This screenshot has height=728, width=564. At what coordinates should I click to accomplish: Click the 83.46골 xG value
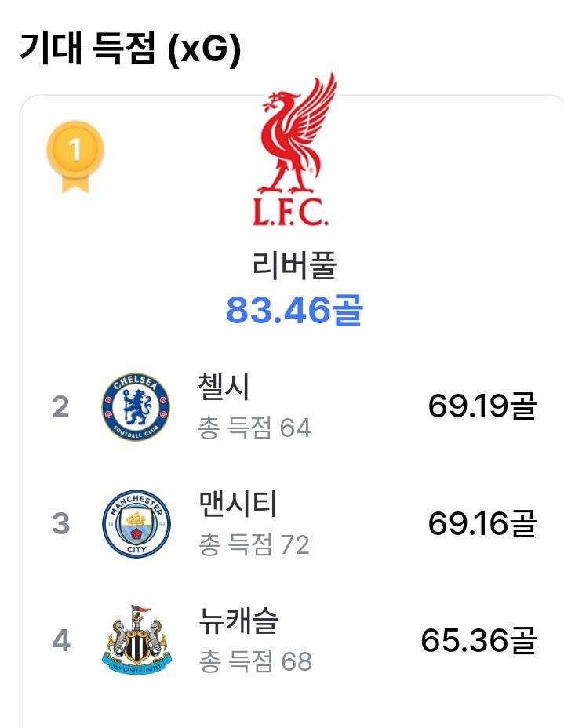[x=294, y=310]
